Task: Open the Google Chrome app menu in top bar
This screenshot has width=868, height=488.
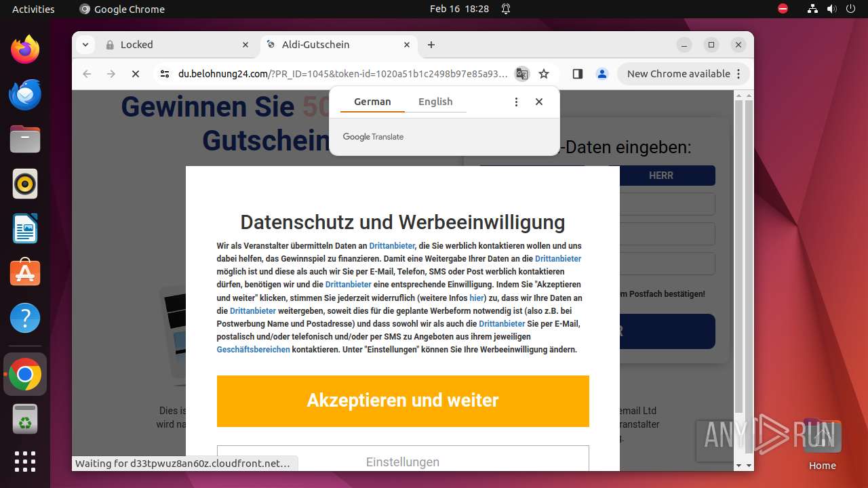Action: point(123,9)
